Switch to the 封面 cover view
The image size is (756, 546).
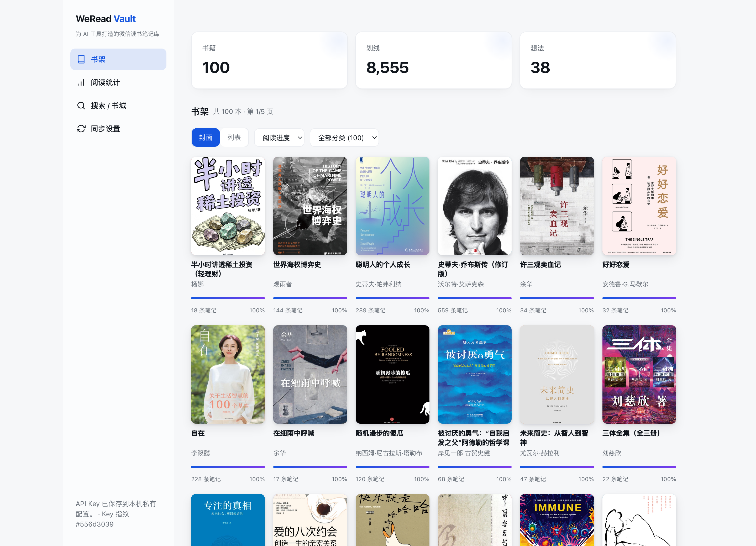coord(206,137)
